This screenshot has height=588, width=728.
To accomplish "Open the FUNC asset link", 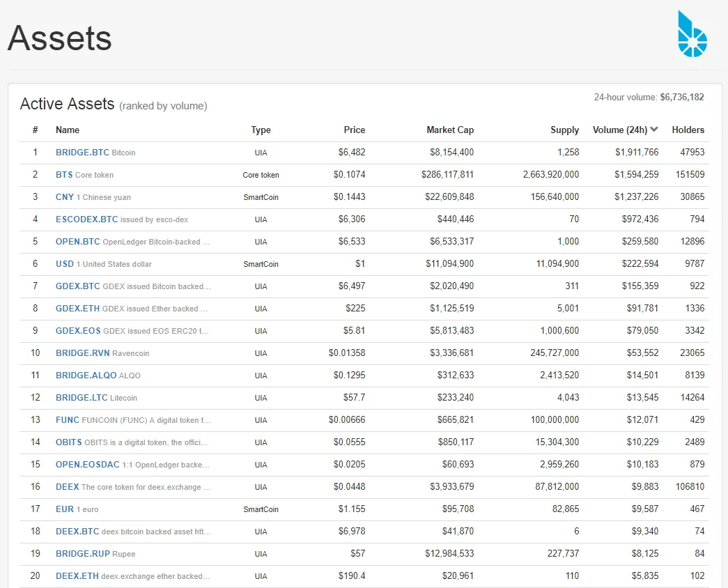I will tap(68, 420).
